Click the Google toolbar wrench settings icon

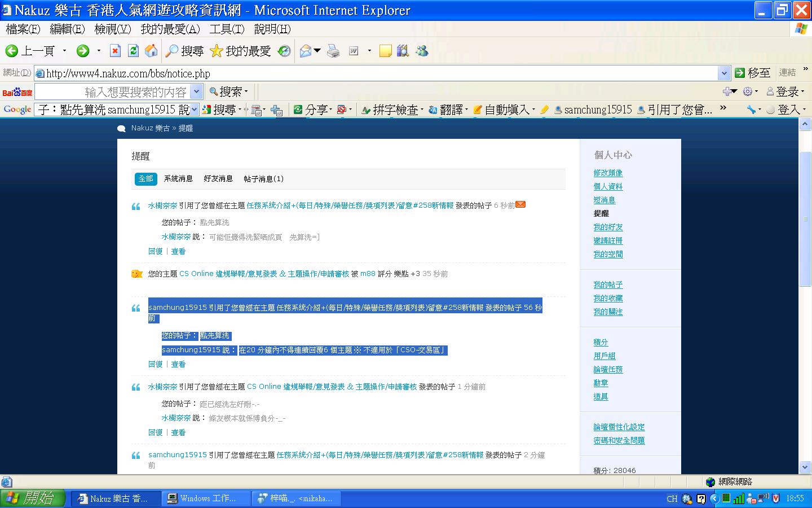(x=751, y=110)
